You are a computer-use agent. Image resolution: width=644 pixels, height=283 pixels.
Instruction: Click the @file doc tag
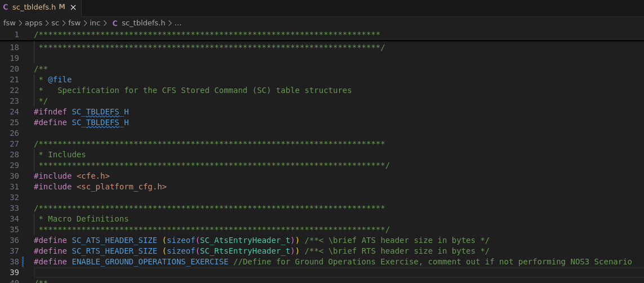click(60, 79)
